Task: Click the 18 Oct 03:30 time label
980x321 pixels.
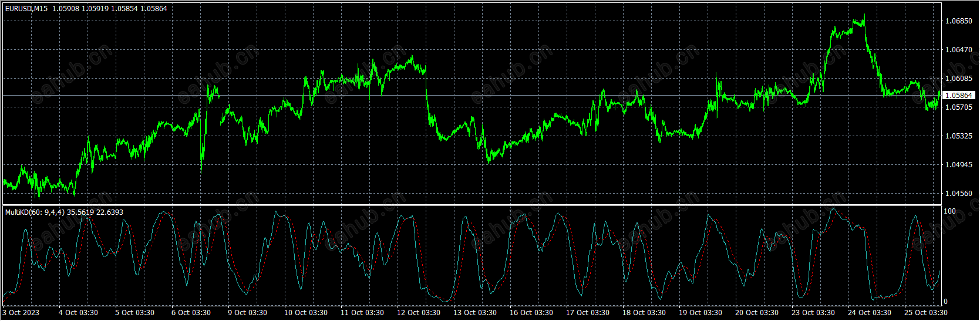Action: [644, 313]
